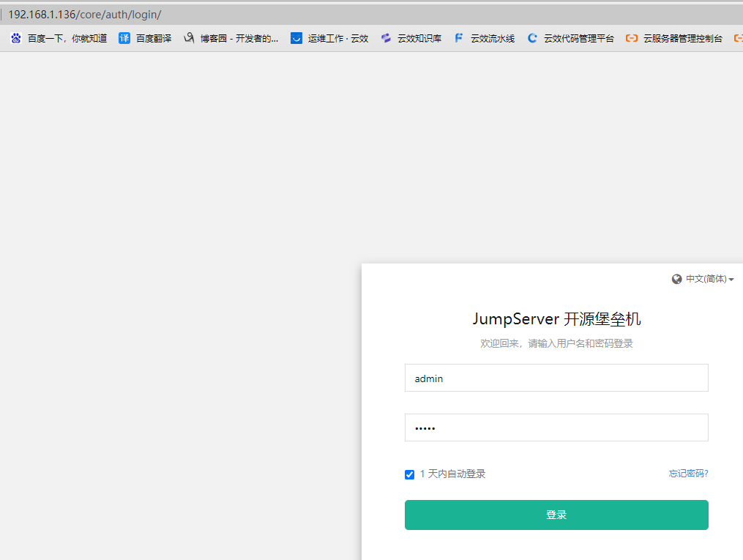743x560 pixels.
Task: Click the Baidu paw bookmark icon
Action: 16,38
